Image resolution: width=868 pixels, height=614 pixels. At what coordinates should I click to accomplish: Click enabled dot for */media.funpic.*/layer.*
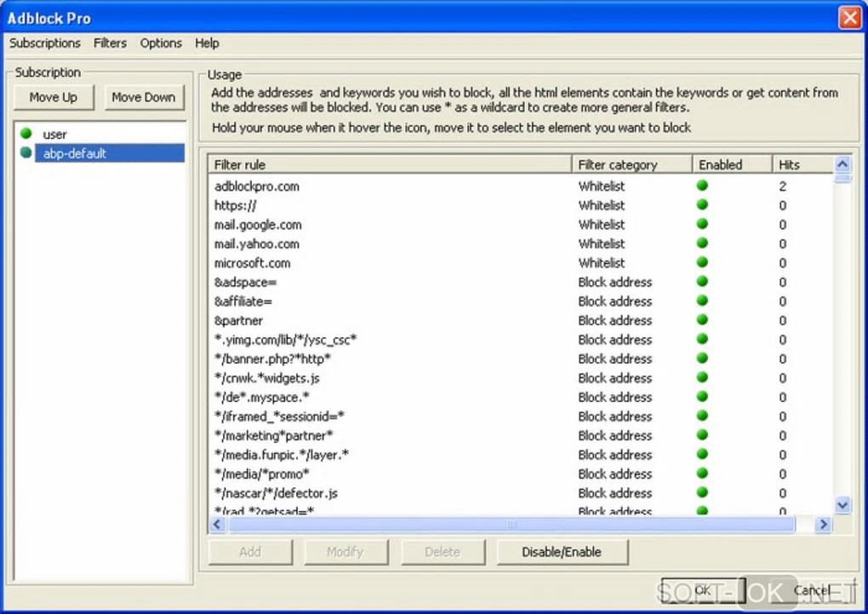coord(702,455)
